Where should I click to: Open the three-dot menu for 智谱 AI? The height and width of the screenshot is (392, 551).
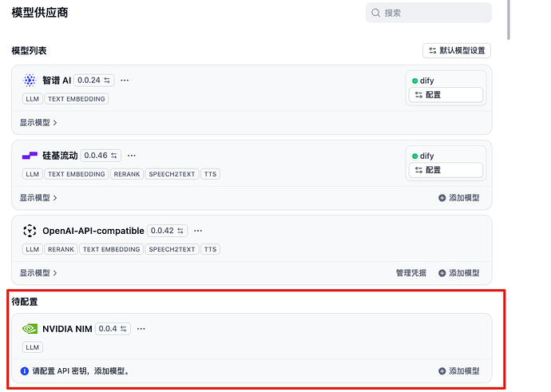coord(125,81)
